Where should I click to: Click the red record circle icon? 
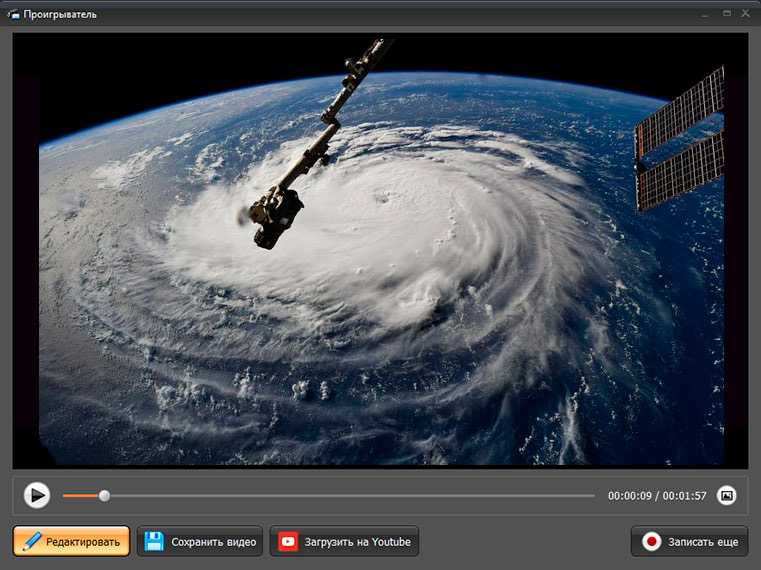pyautogui.click(x=651, y=541)
